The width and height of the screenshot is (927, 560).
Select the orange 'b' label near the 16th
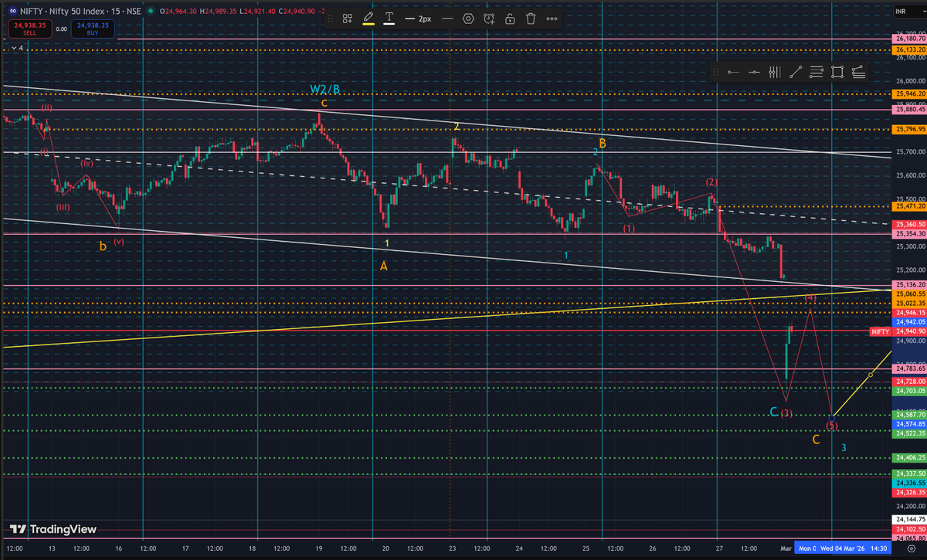click(x=103, y=246)
